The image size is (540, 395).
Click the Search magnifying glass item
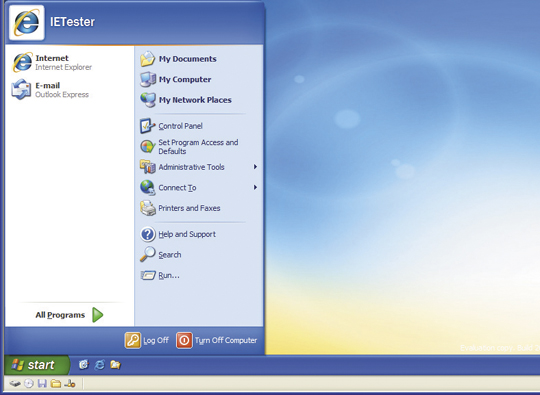click(x=160, y=254)
